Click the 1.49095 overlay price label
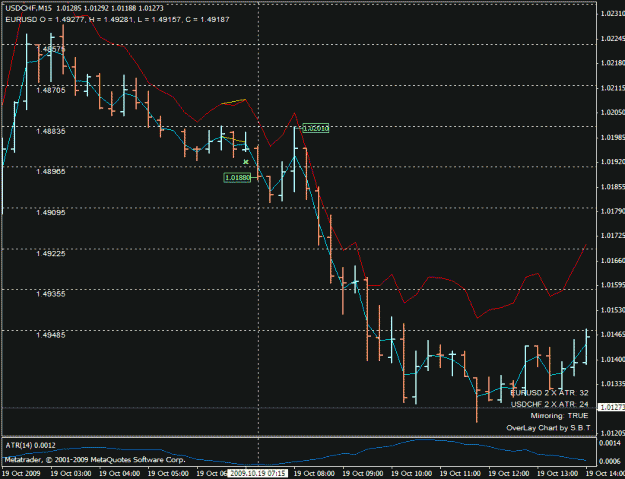The width and height of the screenshot is (625, 479). (51, 213)
